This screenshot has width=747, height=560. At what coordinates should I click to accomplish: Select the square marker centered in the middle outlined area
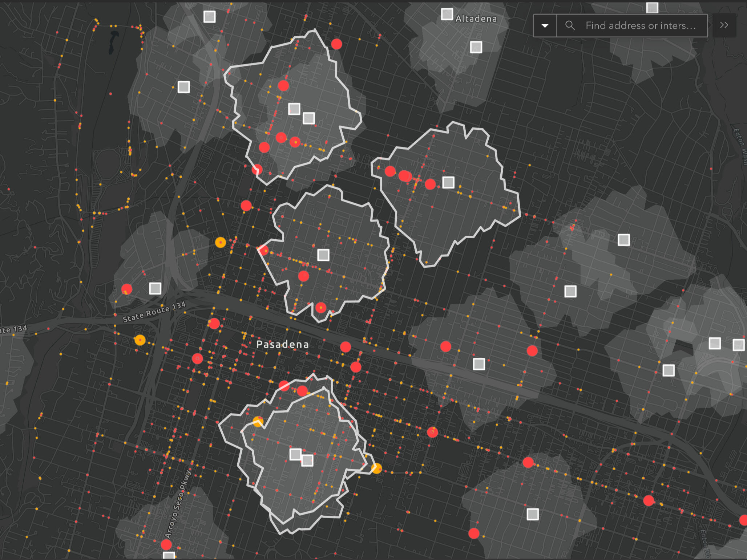pyautogui.click(x=323, y=255)
